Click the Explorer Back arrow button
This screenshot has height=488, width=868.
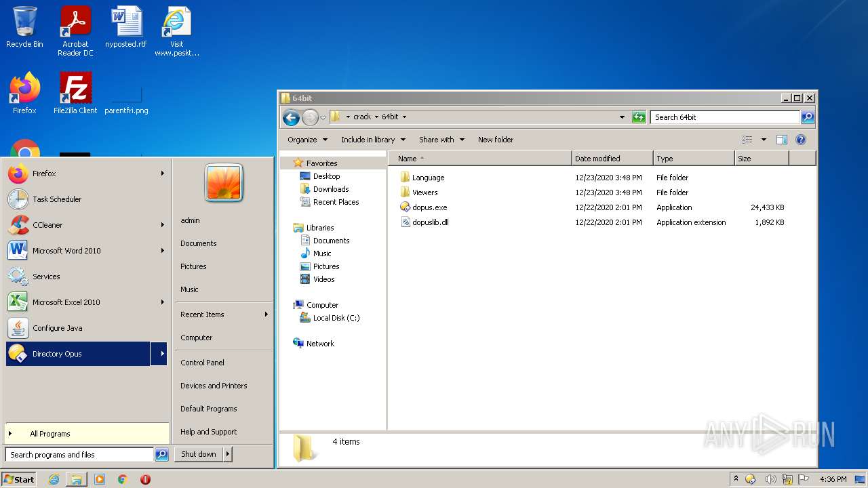point(291,117)
